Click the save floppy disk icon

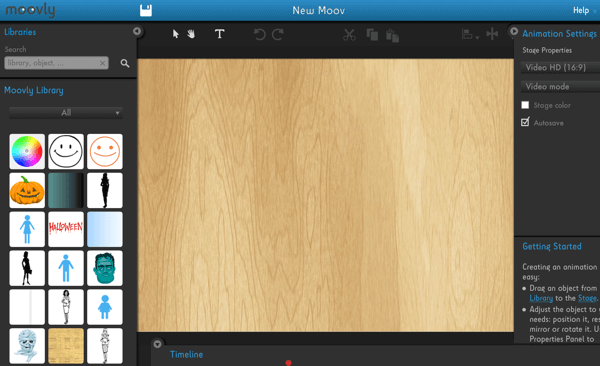[x=146, y=10]
